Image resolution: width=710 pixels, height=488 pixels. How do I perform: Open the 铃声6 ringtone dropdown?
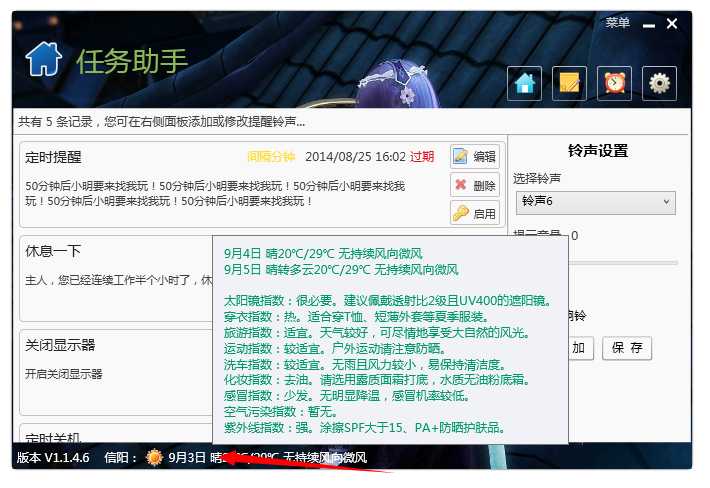click(595, 202)
